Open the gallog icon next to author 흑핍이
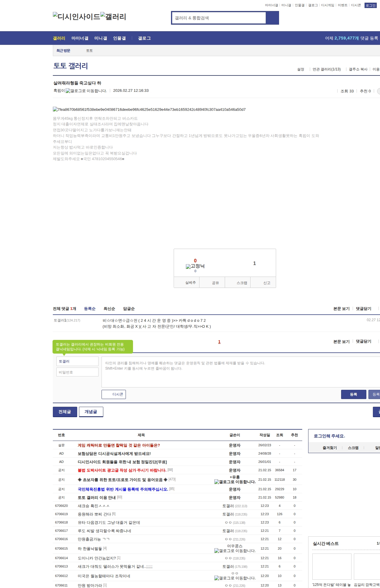380x588 pixels. pos(86,91)
